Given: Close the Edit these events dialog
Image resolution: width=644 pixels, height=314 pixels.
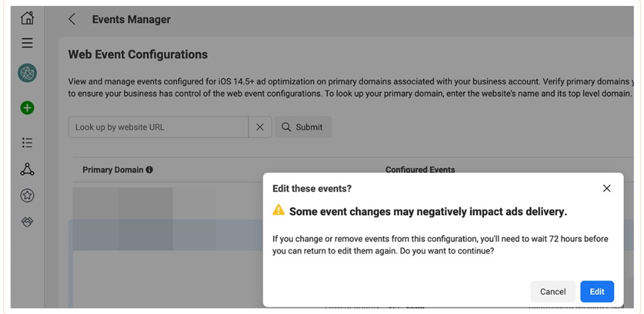Looking at the screenshot, I should (x=607, y=188).
